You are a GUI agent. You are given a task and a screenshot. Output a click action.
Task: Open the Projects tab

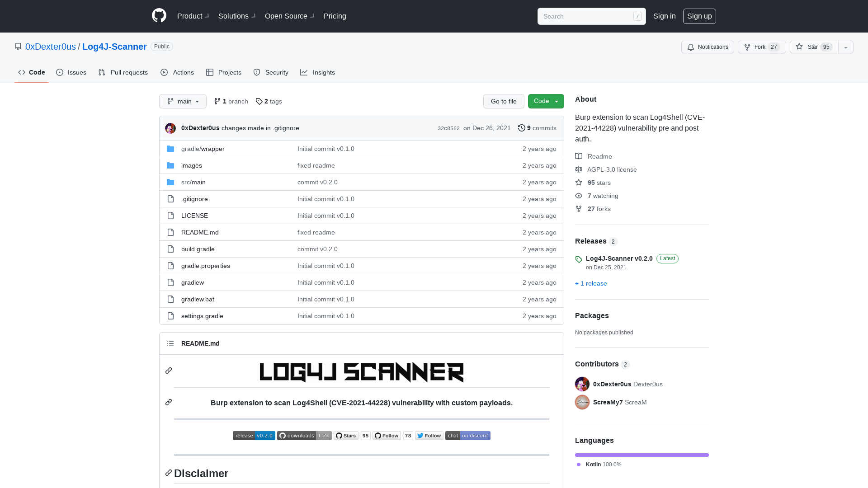(224, 72)
